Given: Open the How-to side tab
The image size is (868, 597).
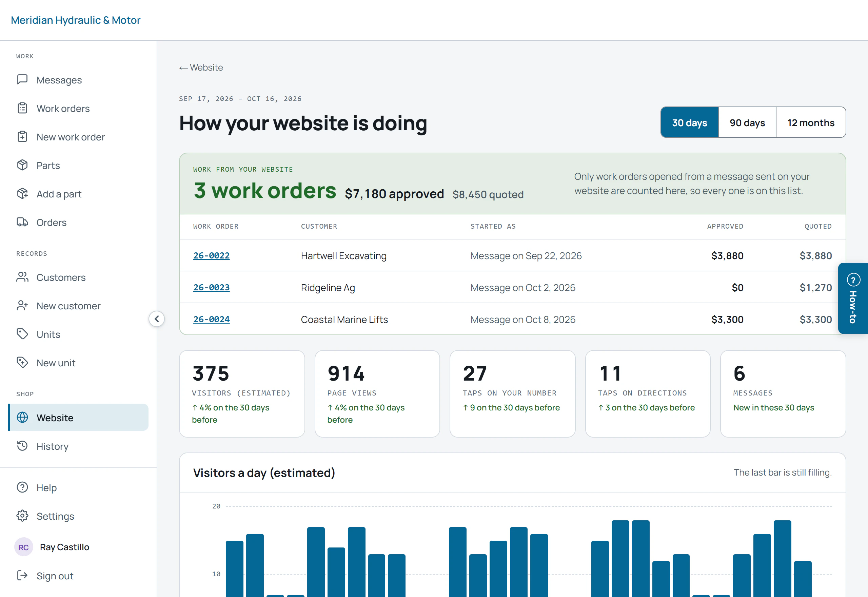Looking at the screenshot, I should 853,298.
